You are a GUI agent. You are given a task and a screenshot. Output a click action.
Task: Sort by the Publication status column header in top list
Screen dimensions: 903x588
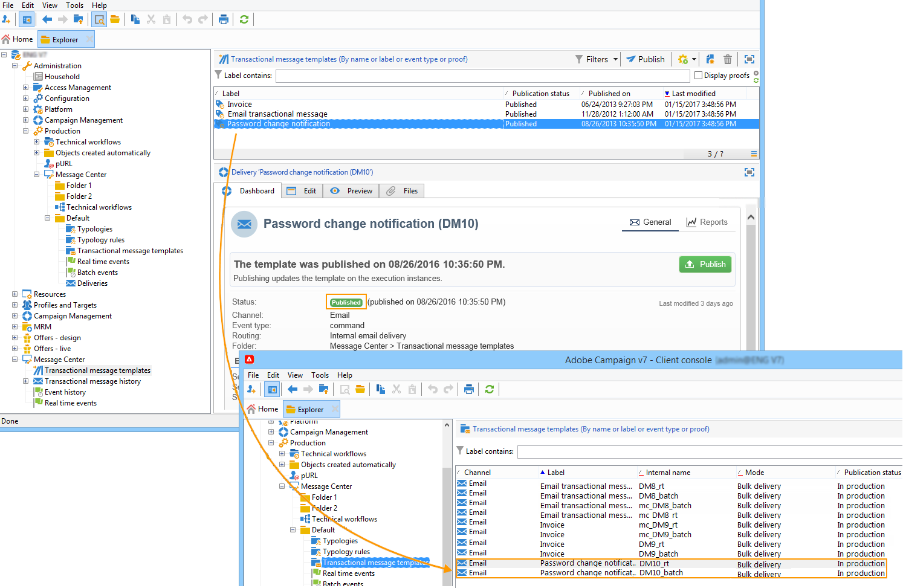point(541,94)
